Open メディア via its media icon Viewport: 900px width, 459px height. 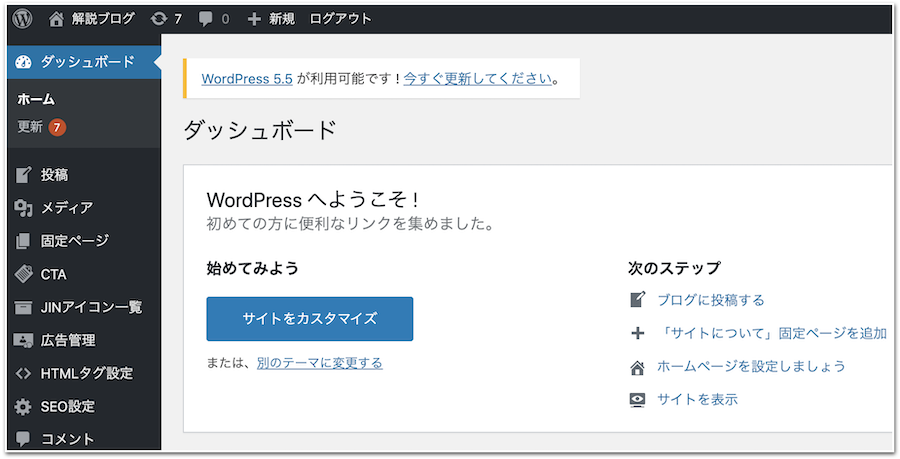(24, 208)
